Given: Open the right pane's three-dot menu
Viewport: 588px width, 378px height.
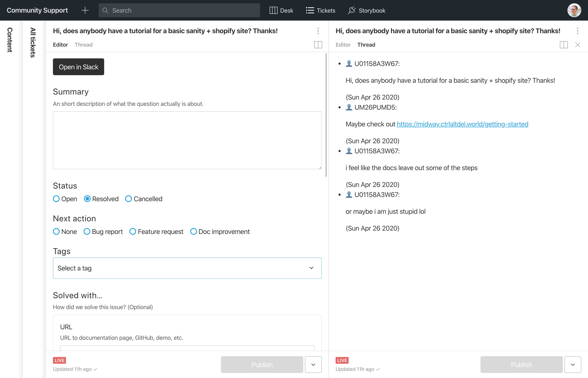Looking at the screenshot, I should [x=577, y=31].
